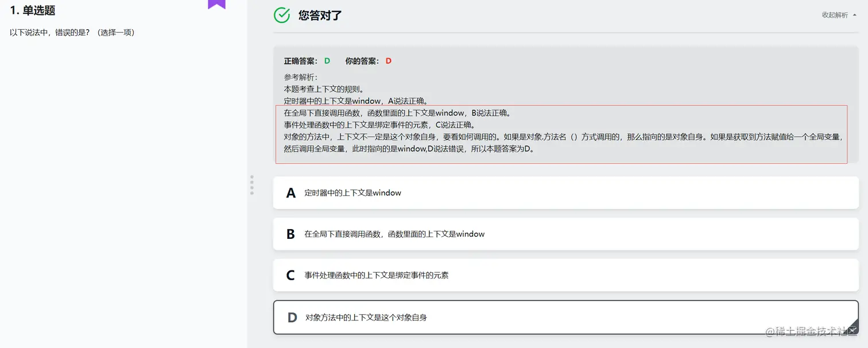This screenshot has height=348, width=868.
Task: Click the letter D option badge
Action: point(292,318)
